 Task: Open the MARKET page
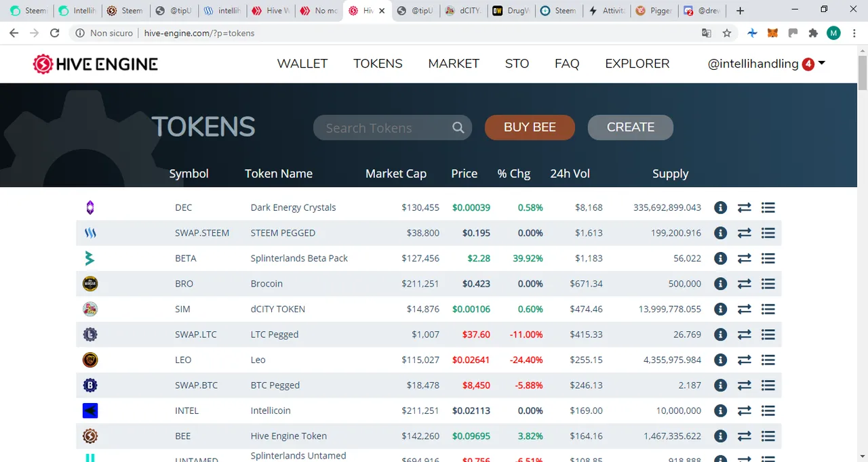coord(454,64)
